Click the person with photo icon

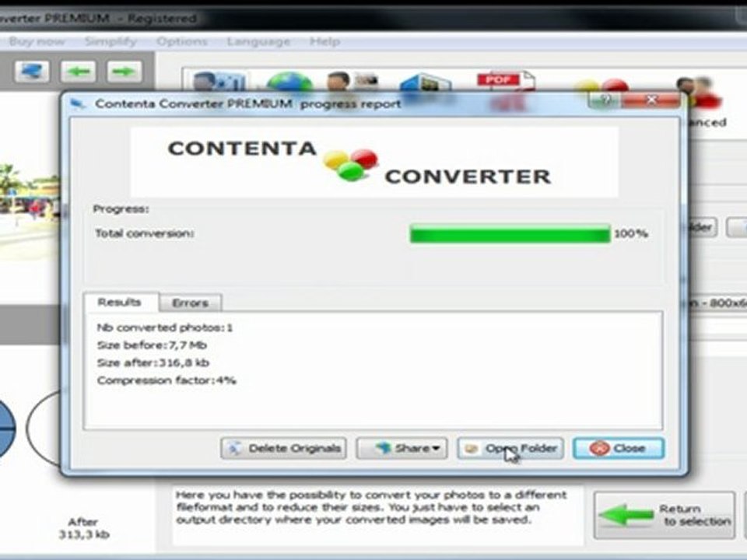[352, 82]
